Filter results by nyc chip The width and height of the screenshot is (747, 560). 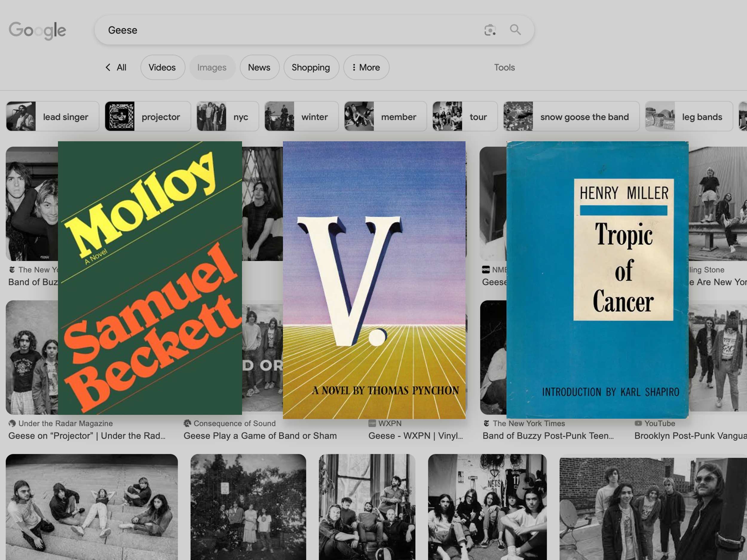coord(228,116)
